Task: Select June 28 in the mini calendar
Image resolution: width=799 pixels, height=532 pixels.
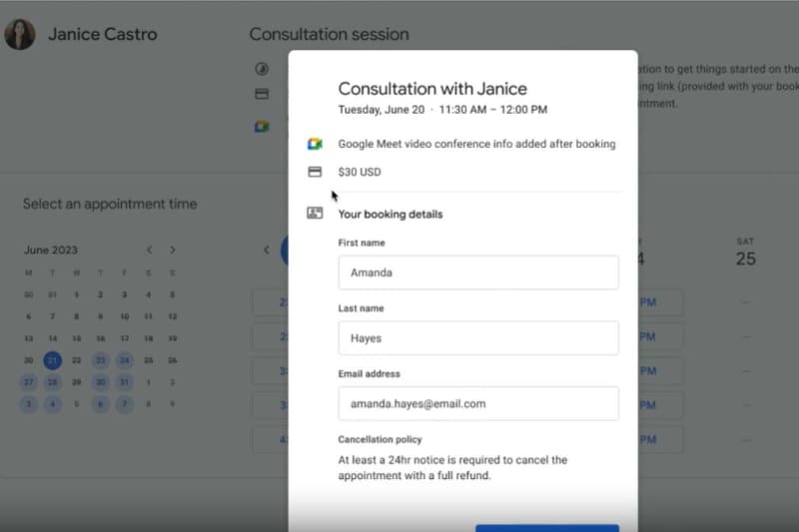Action: [53, 382]
